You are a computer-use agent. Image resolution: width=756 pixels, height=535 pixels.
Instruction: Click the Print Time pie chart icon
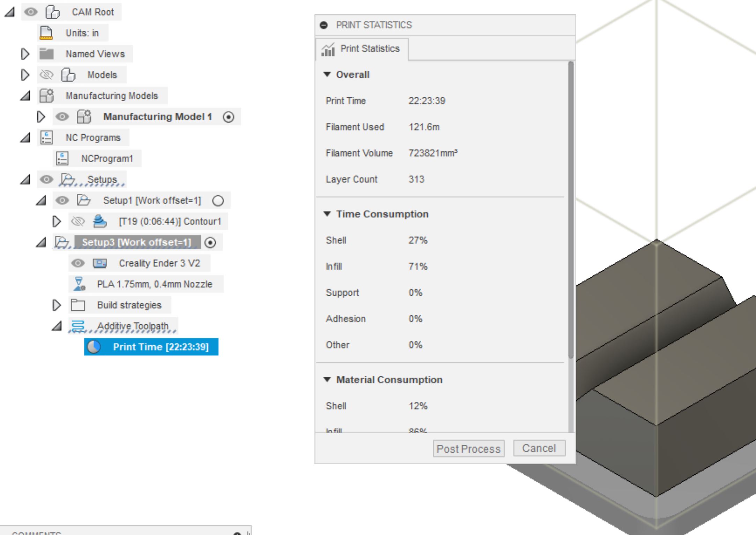[94, 347]
